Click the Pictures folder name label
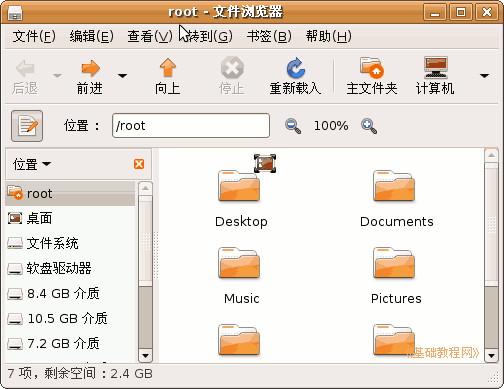Screen dimensions: 504x389 pyautogui.click(x=396, y=299)
